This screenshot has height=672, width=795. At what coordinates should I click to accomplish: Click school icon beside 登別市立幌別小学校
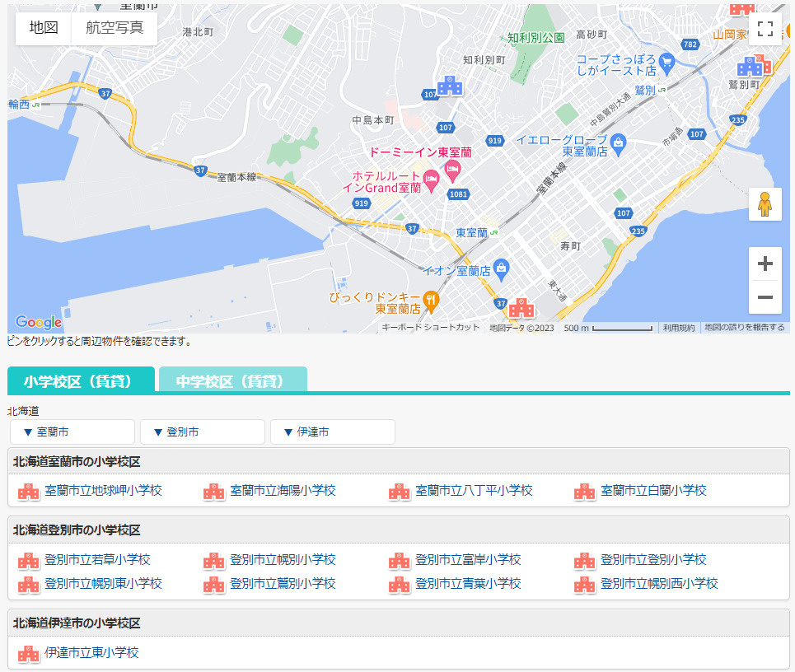pos(214,561)
